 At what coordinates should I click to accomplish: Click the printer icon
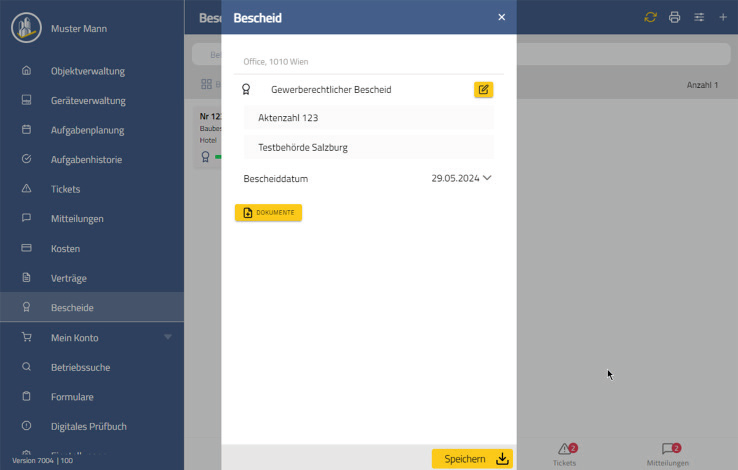[x=675, y=17]
